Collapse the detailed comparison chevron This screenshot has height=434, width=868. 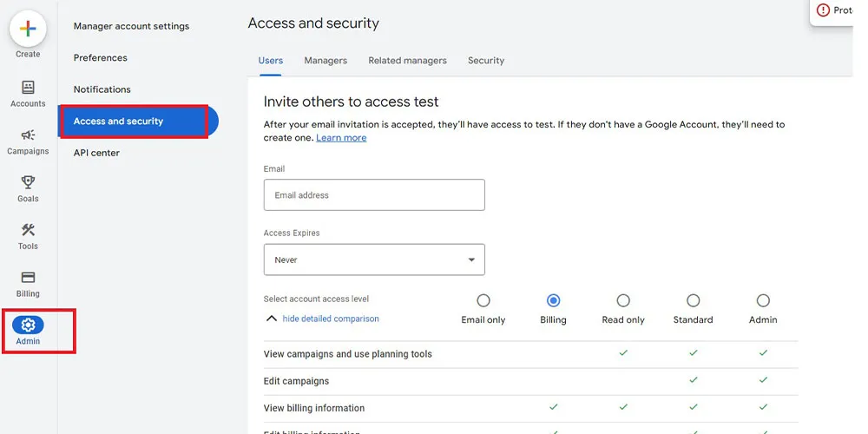pyautogui.click(x=272, y=319)
